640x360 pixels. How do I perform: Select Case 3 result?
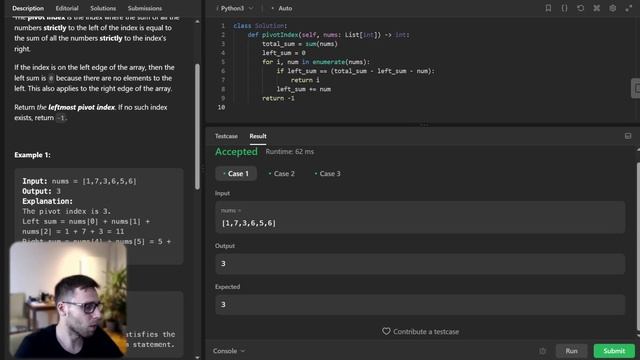(x=327, y=173)
